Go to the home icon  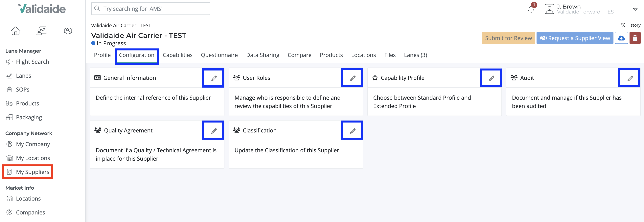point(15,31)
